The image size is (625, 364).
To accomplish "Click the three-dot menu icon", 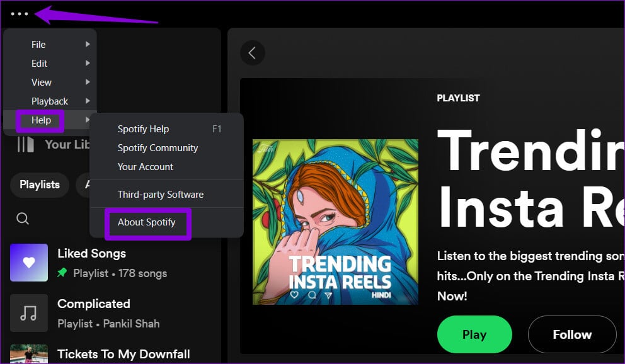I will tap(20, 14).
